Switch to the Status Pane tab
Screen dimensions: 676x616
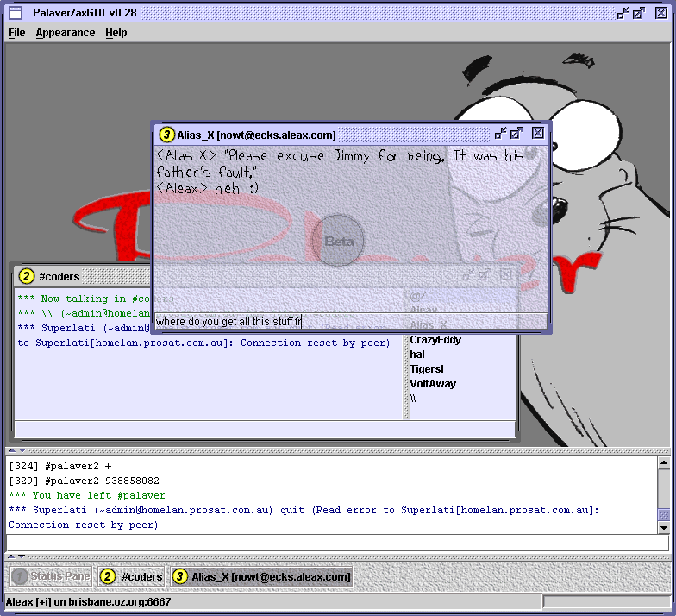51,576
